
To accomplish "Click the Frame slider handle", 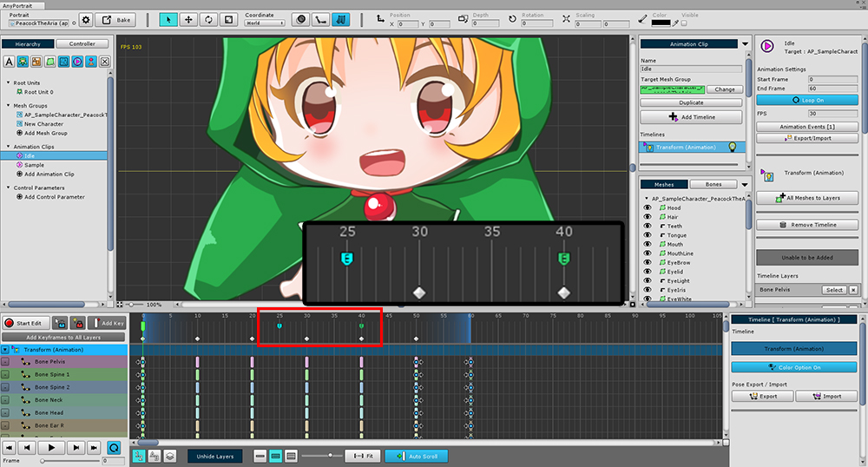I will pos(42,460).
